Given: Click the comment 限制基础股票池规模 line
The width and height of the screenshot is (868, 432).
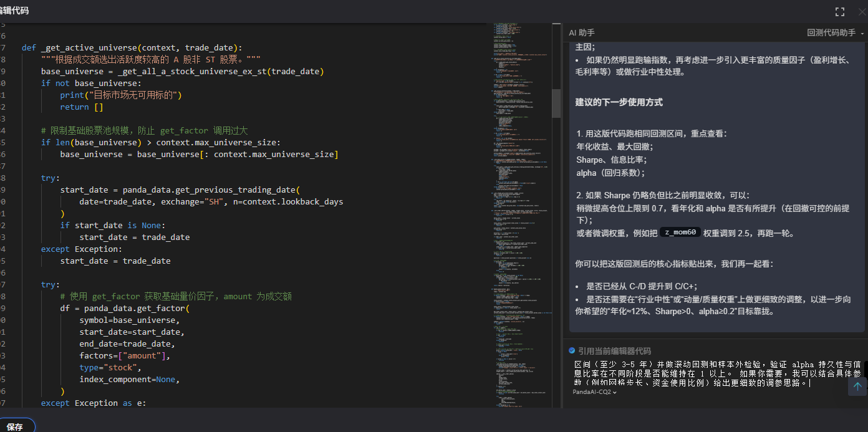Looking at the screenshot, I should (x=144, y=130).
